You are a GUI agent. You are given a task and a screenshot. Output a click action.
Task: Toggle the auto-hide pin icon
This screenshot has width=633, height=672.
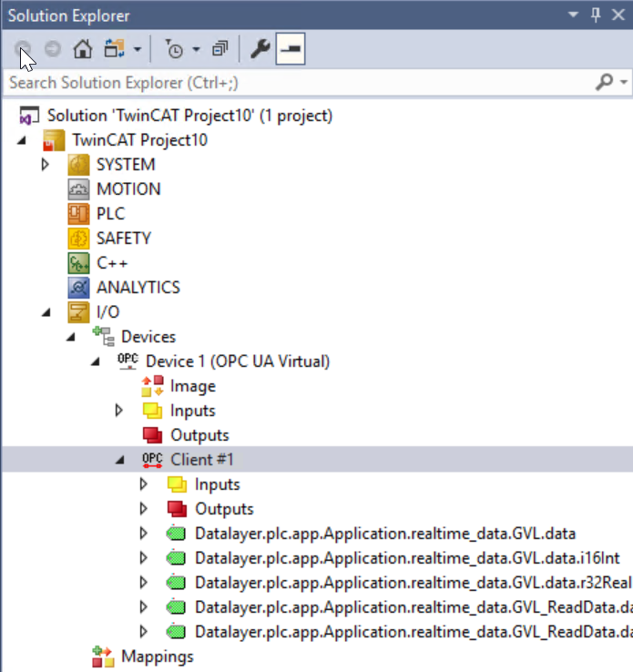pyautogui.click(x=596, y=15)
